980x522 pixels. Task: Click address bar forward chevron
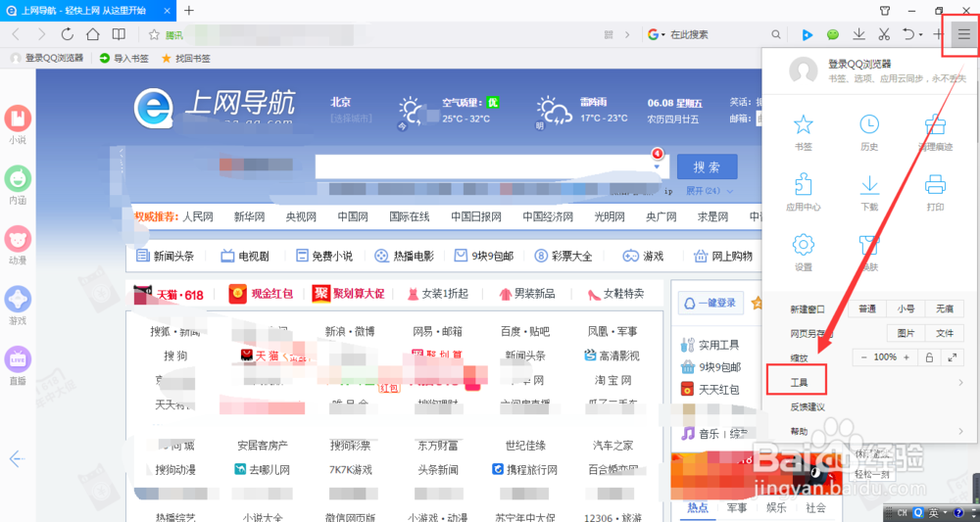pyautogui.click(x=628, y=35)
